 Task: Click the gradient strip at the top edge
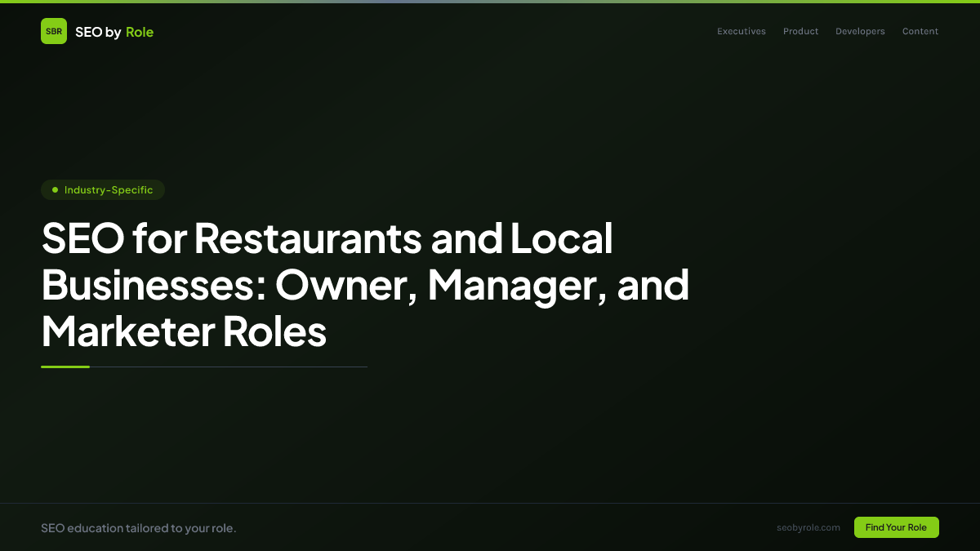click(x=490, y=2)
